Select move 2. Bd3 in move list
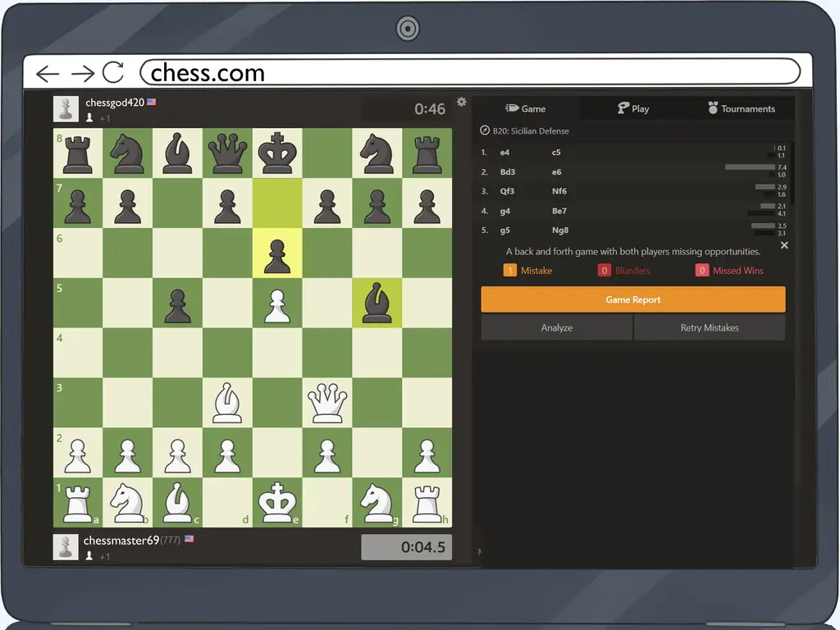This screenshot has width=840, height=630. pos(507,172)
